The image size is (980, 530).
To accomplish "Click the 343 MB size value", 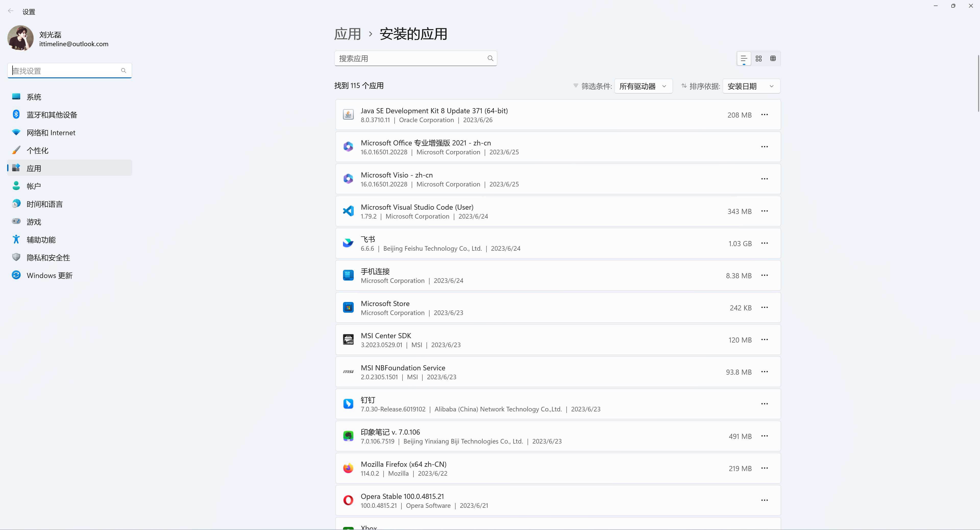I will click(740, 211).
